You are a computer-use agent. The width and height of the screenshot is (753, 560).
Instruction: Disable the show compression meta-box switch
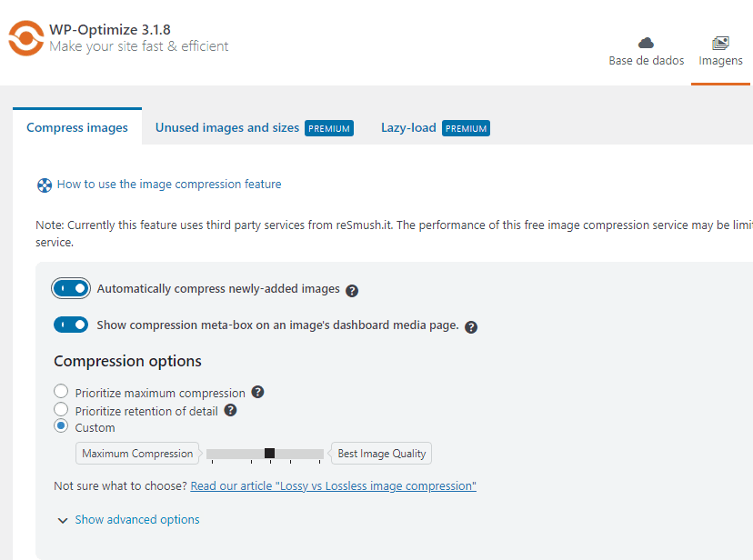coord(71,325)
